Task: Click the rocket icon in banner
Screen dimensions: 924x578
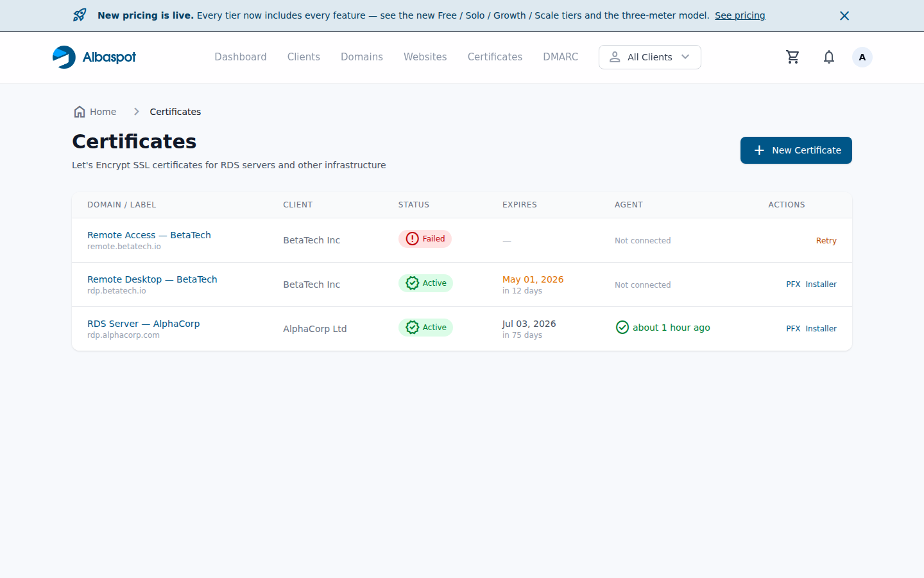Action: click(80, 15)
